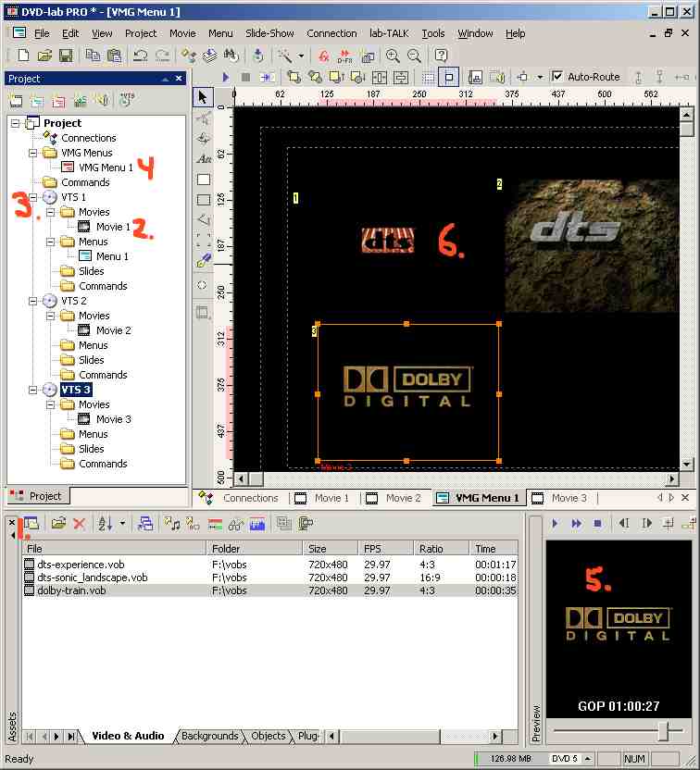Click the preview fast-forward button
700x770 pixels.
coord(576,524)
